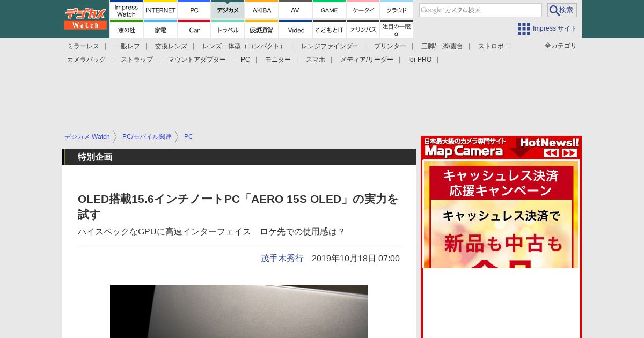Screen dimensions: 644x338
Task: Open the マウントアダプター category
Action: [x=197, y=60]
